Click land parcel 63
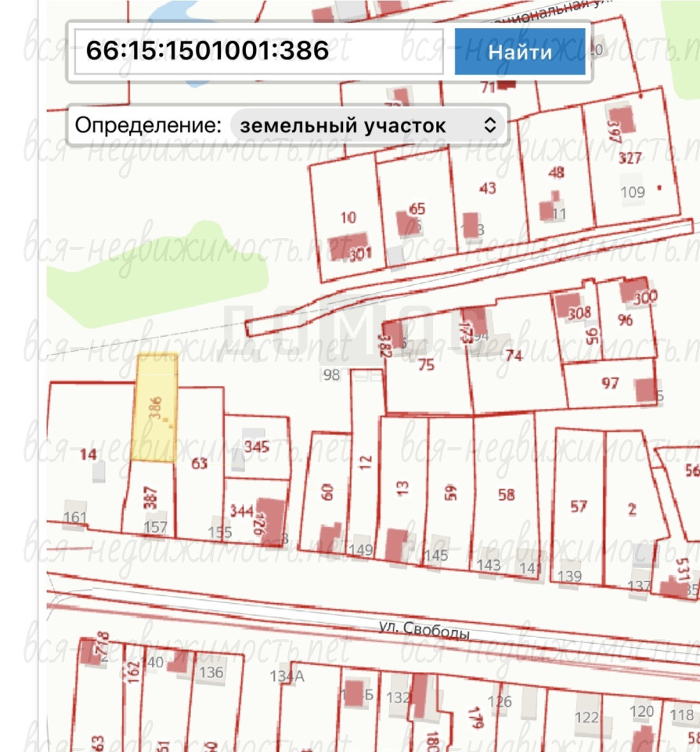 click(x=200, y=463)
